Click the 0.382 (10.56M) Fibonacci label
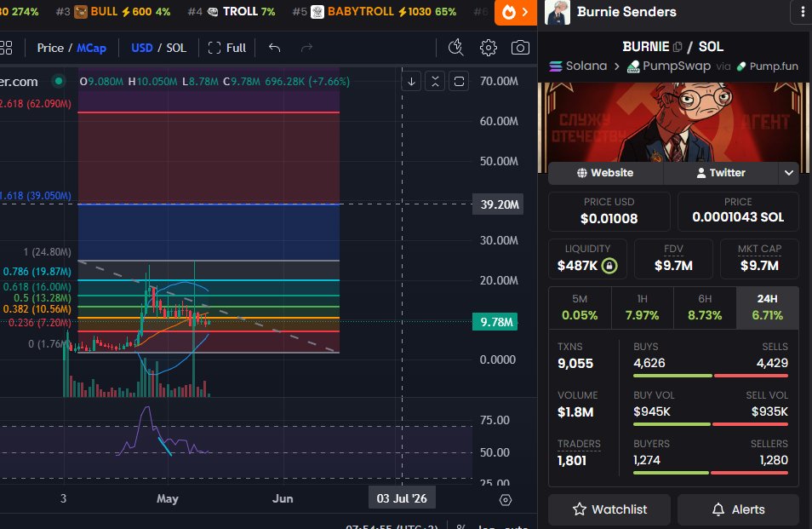 tap(37, 309)
